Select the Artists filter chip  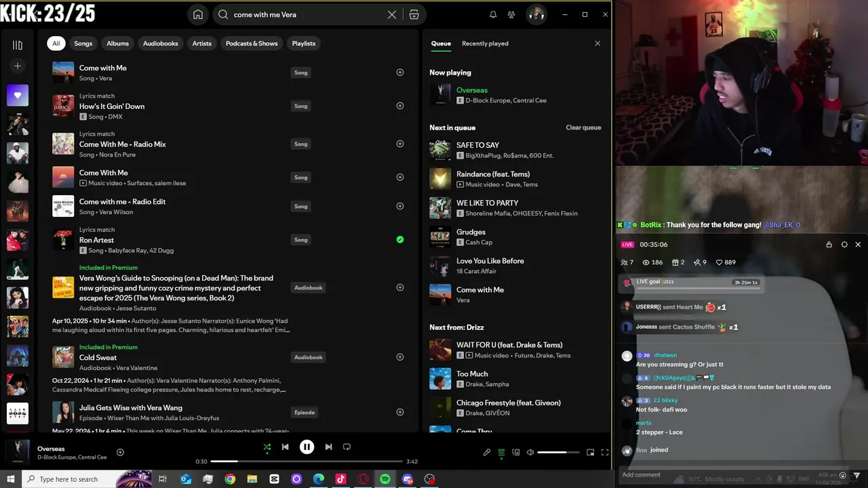202,43
